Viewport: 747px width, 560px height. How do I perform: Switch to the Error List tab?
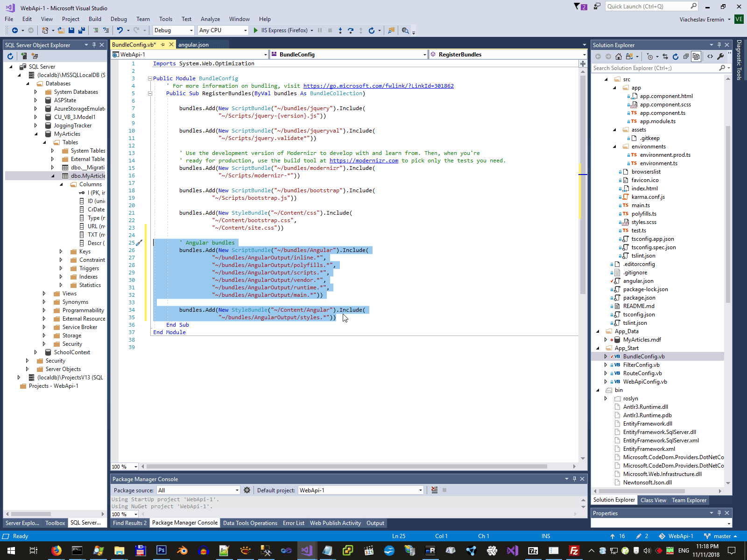coord(293,523)
